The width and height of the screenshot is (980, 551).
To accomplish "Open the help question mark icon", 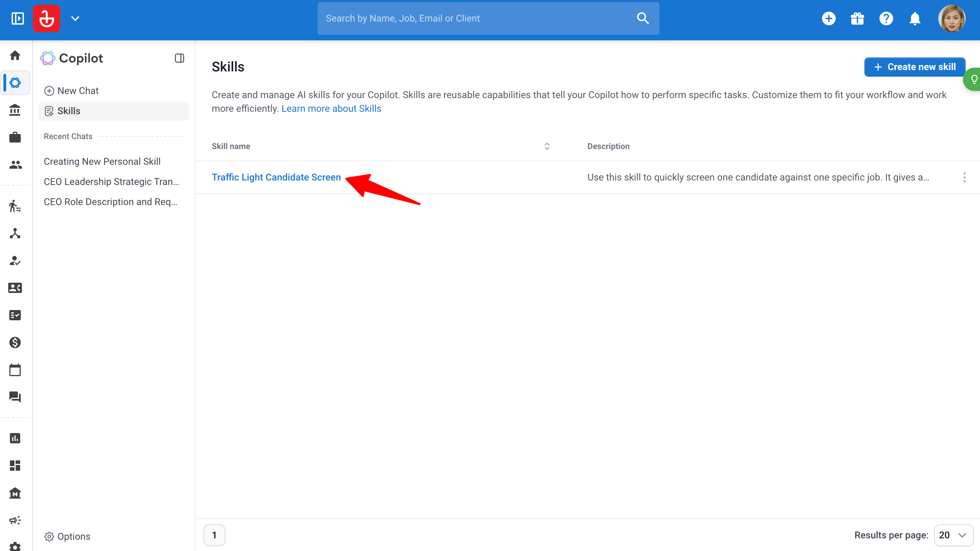I will click(886, 18).
